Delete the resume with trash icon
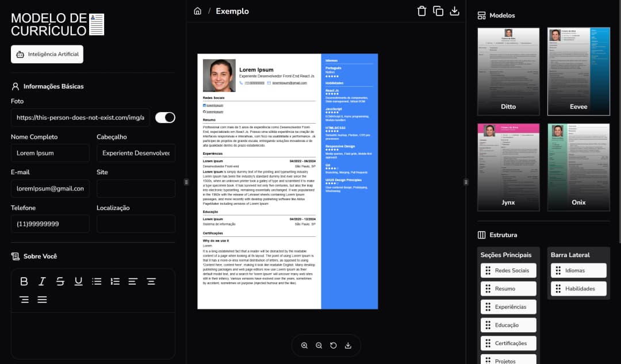This screenshot has width=621, height=364. point(421,11)
